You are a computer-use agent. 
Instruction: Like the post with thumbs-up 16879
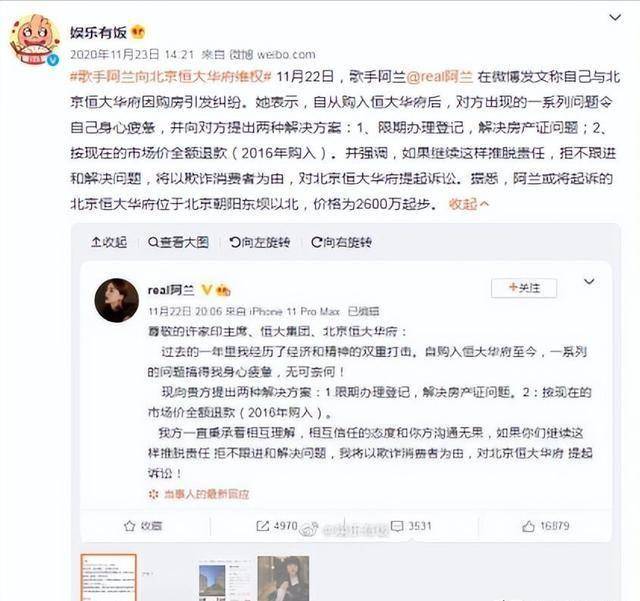pos(528,526)
